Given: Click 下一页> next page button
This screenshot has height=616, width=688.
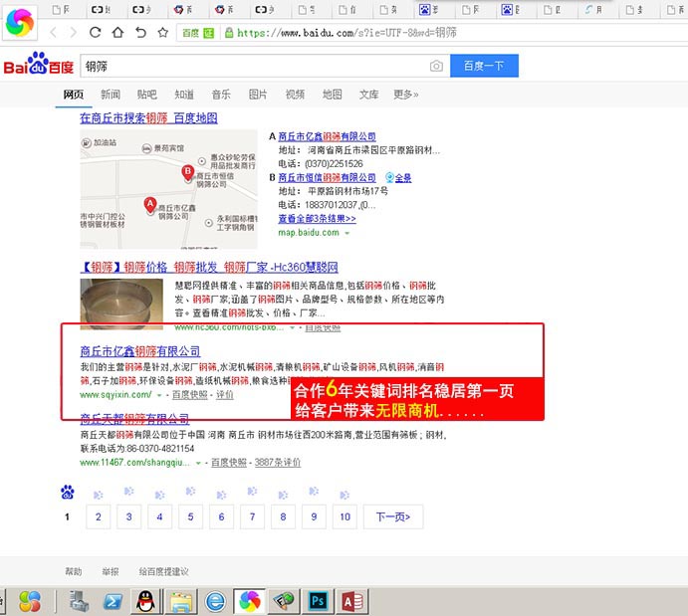Looking at the screenshot, I should (393, 516).
